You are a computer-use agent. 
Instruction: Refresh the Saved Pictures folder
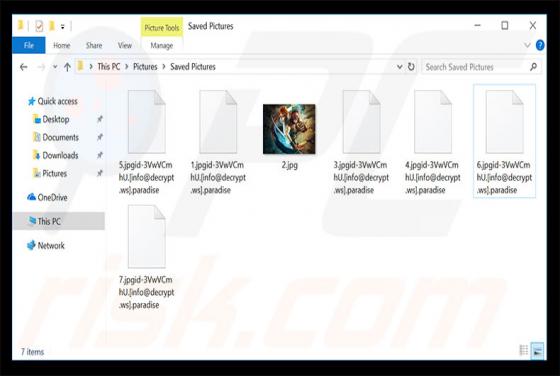coord(411,67)
